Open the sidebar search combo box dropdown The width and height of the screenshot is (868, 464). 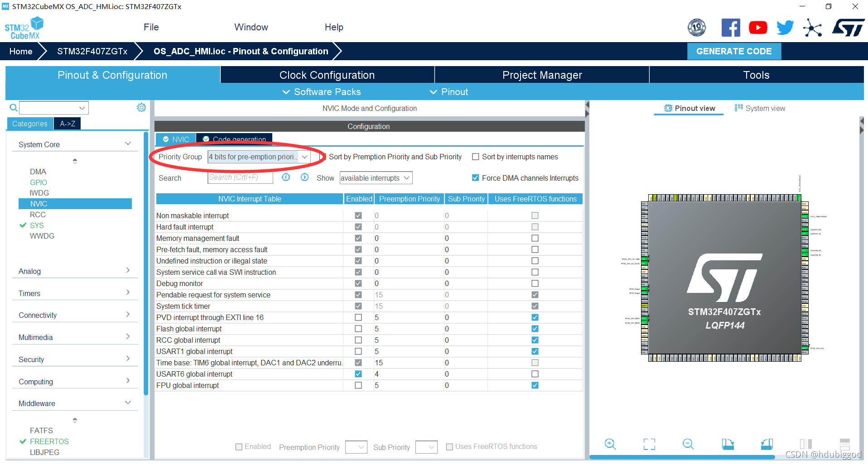point(82,108)
